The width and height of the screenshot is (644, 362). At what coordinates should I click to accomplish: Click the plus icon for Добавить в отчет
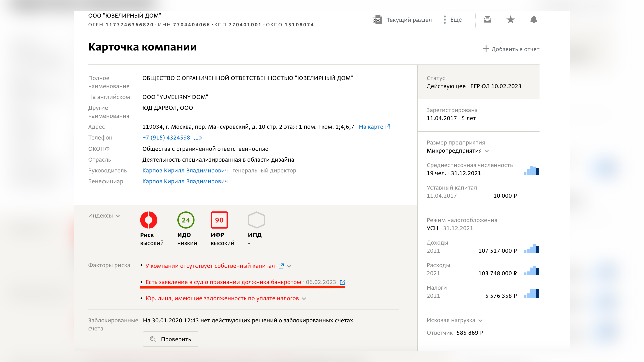tap(486, 49)
